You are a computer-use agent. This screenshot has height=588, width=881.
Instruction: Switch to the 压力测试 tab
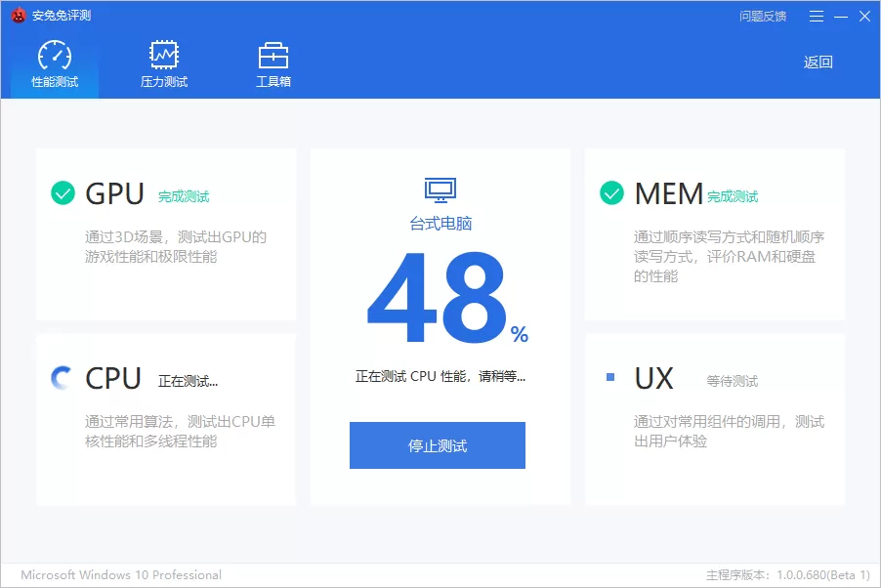(x=162, y=63)
